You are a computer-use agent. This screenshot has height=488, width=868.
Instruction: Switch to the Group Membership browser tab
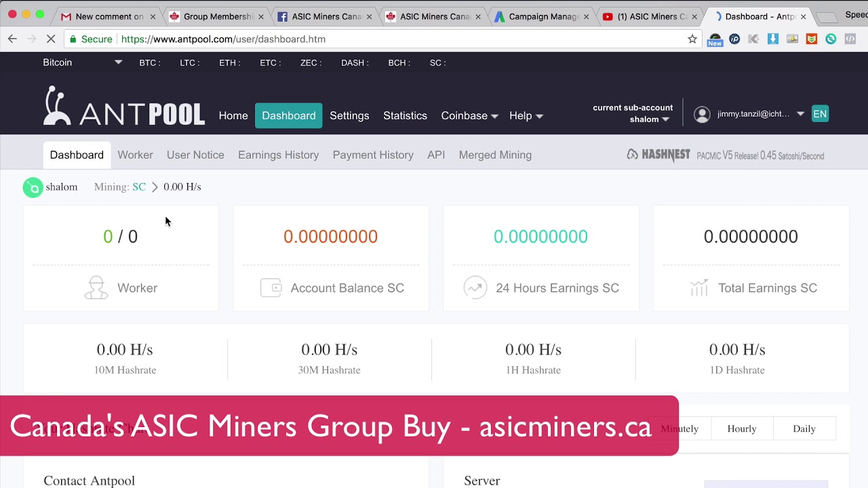tap(217, 16)
